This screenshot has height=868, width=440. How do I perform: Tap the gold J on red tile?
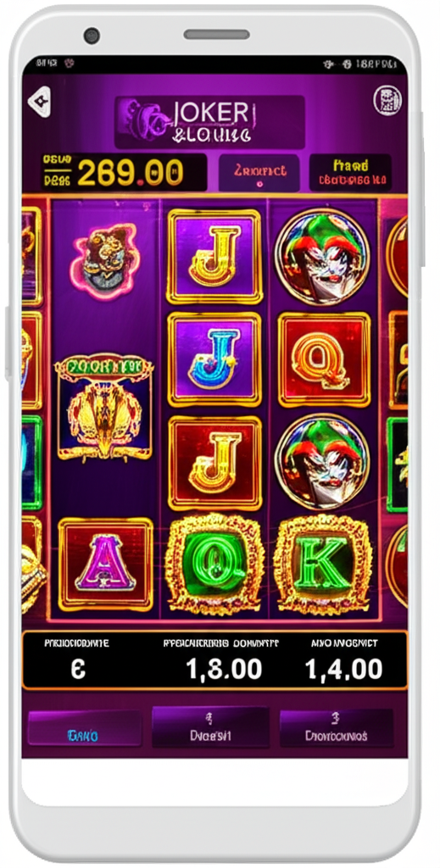pyautogui.click(x=214, y=464)
